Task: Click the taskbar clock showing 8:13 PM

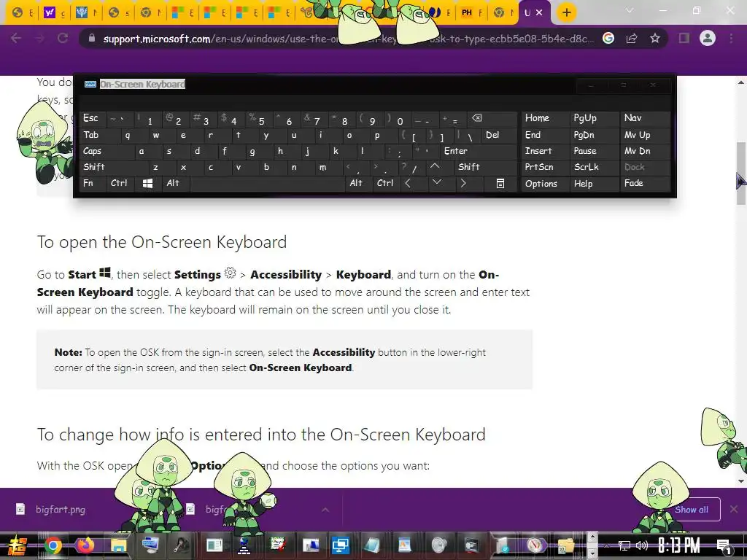Action: [x=679, y=545]
